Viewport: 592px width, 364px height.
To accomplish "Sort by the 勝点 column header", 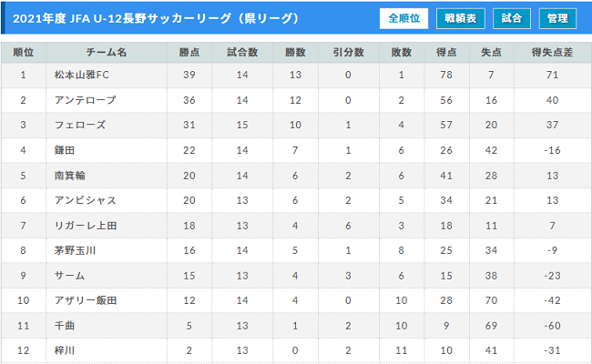I will click(189, 53).
